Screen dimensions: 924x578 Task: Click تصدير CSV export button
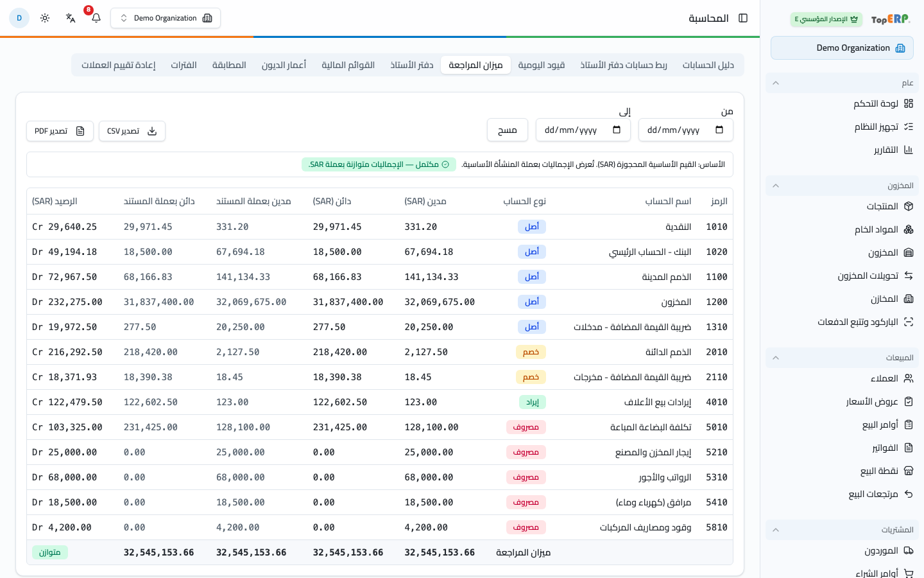point(132,131)
